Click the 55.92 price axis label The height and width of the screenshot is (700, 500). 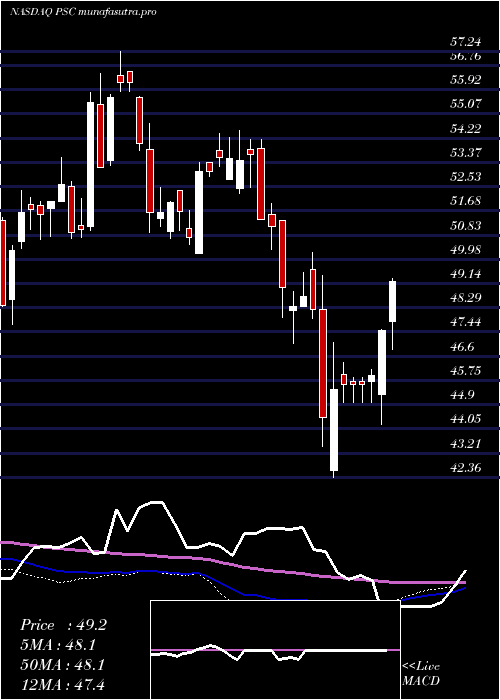coord(465,80)
